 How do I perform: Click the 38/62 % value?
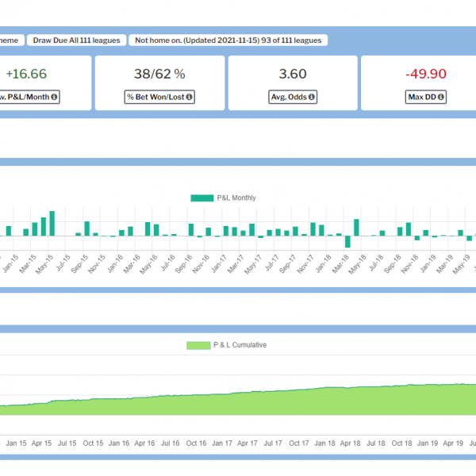pos(159,74)
